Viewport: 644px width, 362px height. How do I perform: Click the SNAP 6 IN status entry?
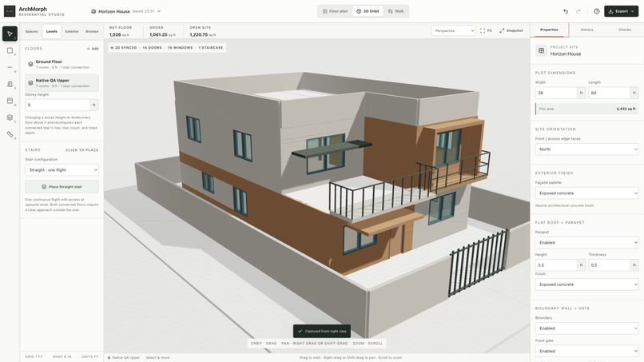click(62, 356)
